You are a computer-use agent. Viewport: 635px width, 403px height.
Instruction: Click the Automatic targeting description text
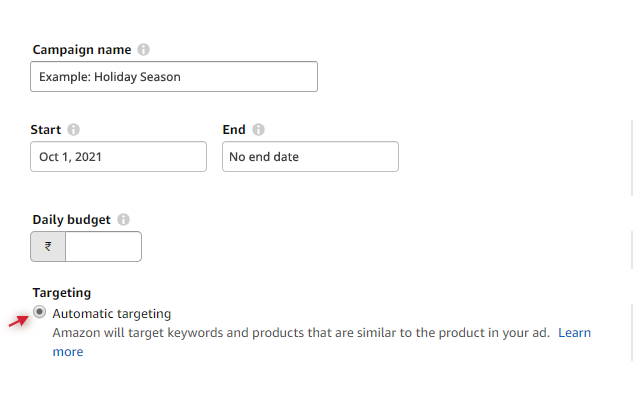pos(300,332)
